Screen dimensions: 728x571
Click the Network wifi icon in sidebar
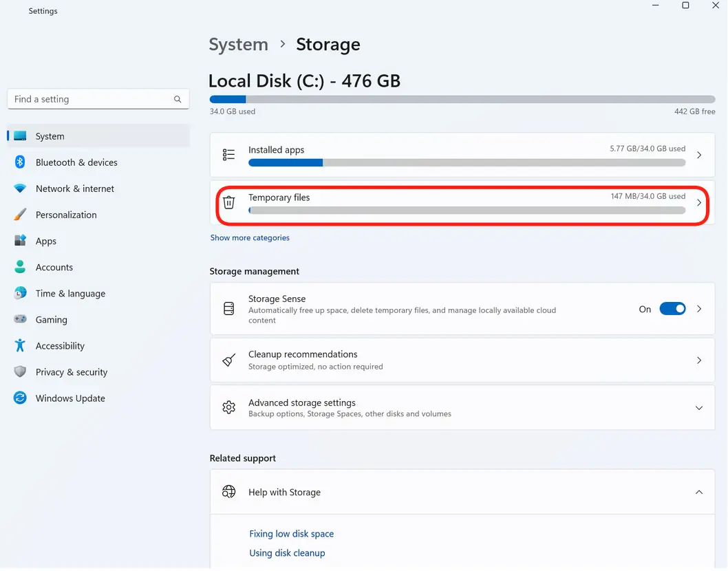(20, 188)
